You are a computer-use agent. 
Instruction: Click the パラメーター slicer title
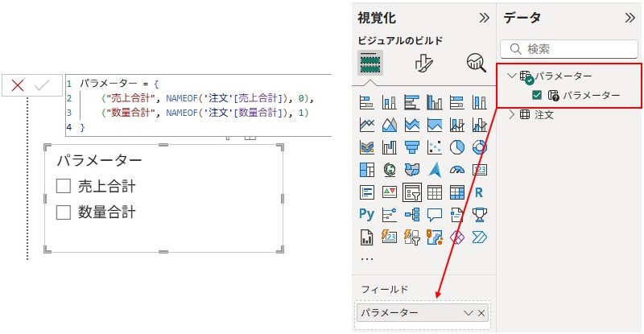point(99,160)
